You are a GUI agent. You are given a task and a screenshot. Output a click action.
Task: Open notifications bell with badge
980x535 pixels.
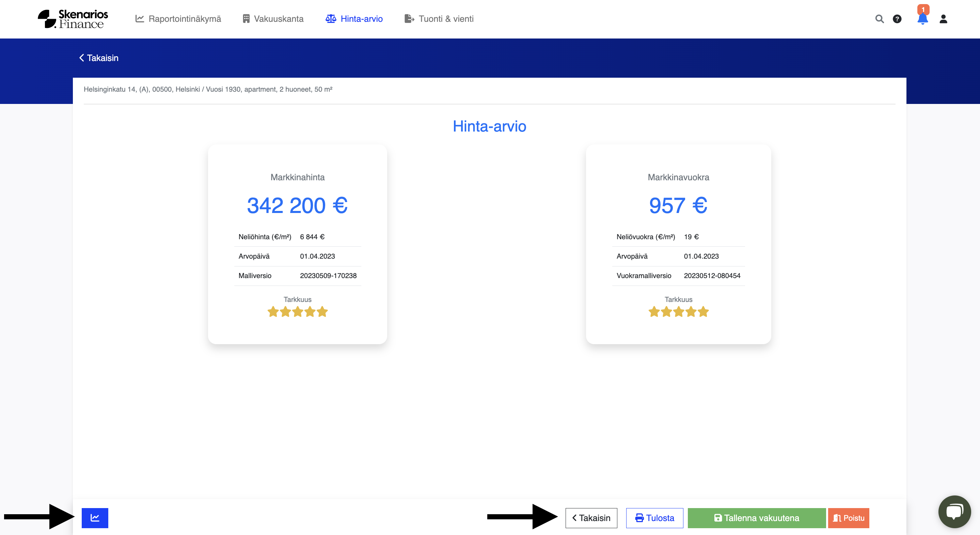pos(922,18)
